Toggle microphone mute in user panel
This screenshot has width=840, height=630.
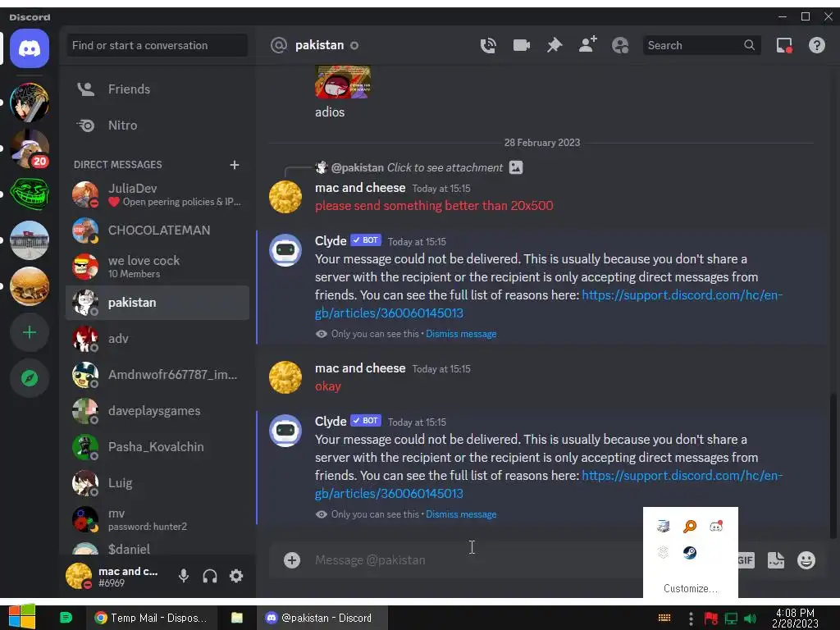(183, 576)
